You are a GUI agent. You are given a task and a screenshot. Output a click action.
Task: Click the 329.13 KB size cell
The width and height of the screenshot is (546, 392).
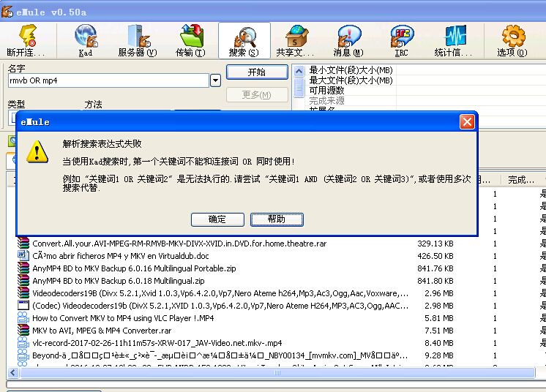(435, 244)
